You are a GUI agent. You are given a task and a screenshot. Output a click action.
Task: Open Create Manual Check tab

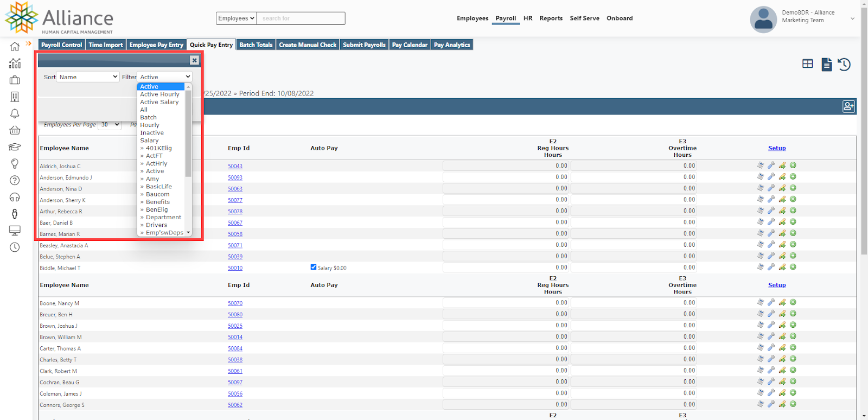click(x=308, y=45)
